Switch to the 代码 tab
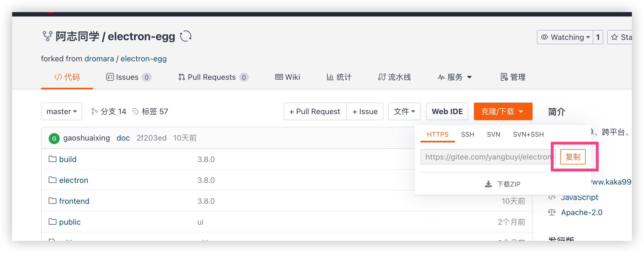Screen dimensions: 644x253 (x=67, y=77)
